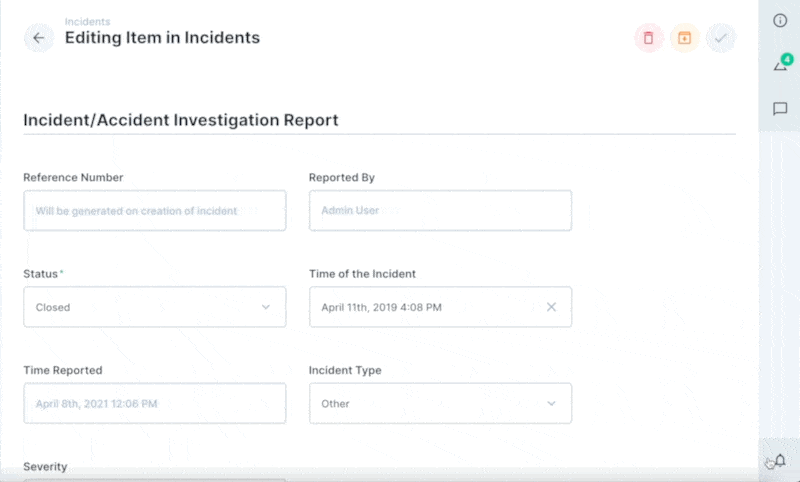Click the Time Reported date field
The image size is (800, 482).
coord(155,403)
